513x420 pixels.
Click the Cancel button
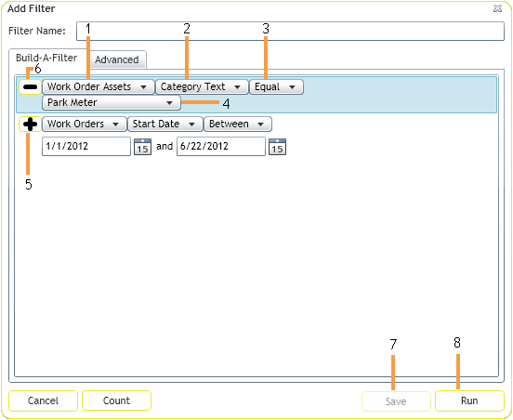(43, 400)
